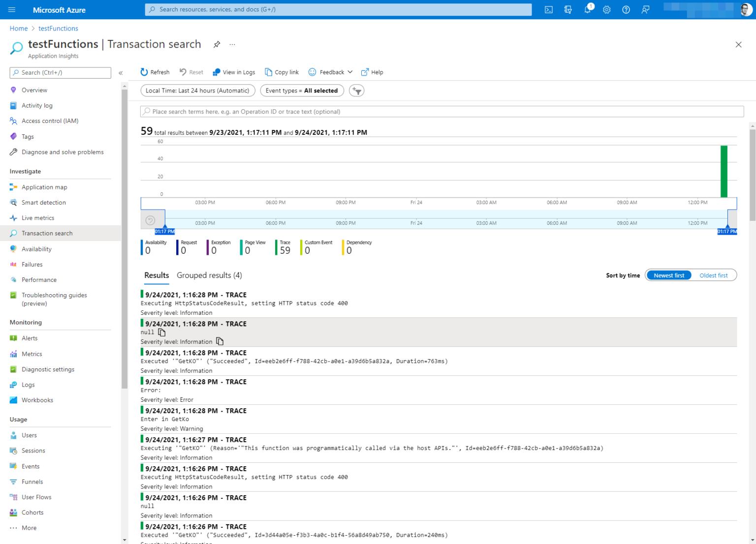Switch to Grouped results tab
This screenshot has height=544, width=756.
(209, 275)
